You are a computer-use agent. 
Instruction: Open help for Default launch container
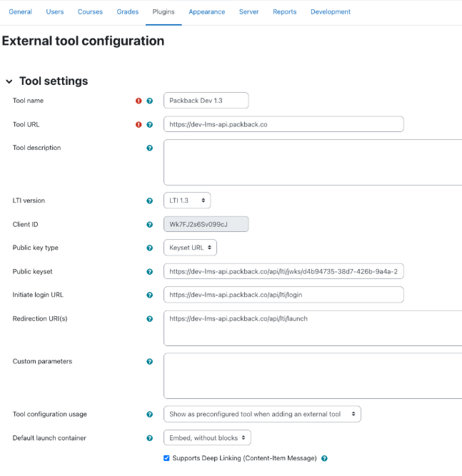pyautogui.click(x=149, y=438)
